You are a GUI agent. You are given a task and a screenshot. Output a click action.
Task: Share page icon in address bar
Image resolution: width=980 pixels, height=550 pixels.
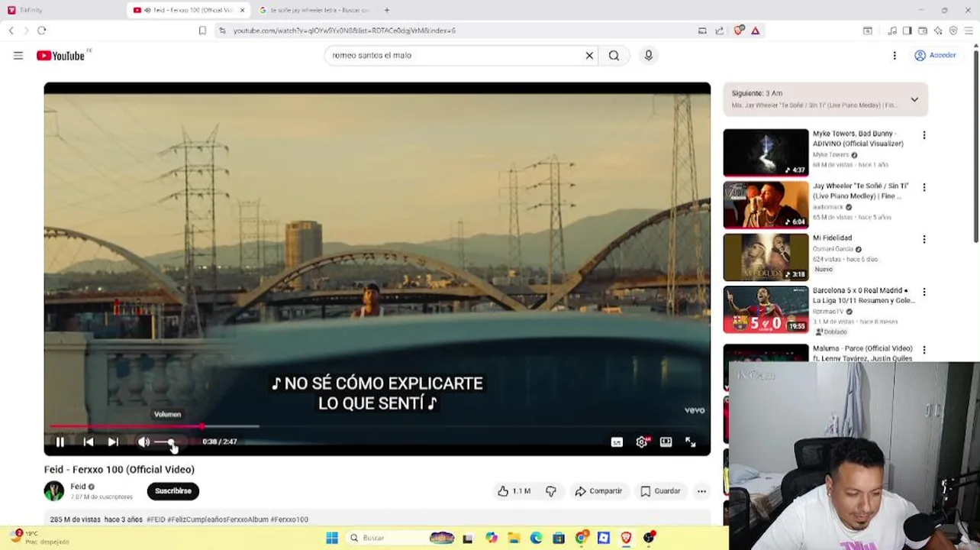tap(720, 31)
